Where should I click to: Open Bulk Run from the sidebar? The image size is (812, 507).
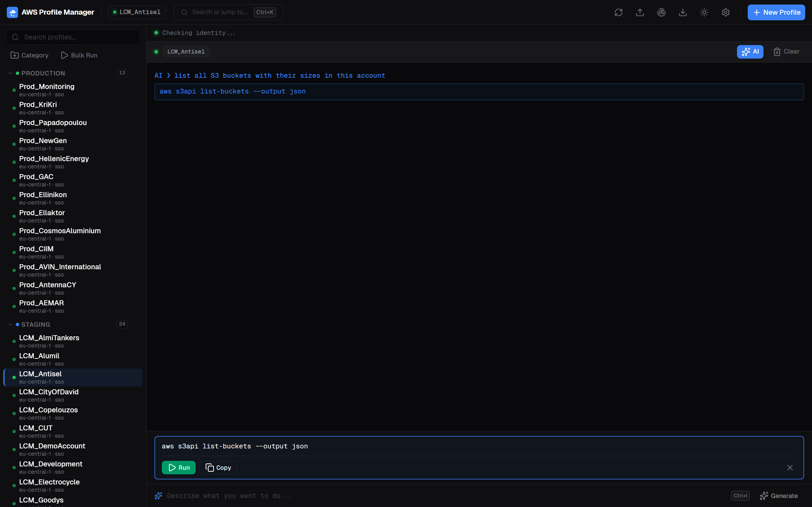[x=79, y=55]
